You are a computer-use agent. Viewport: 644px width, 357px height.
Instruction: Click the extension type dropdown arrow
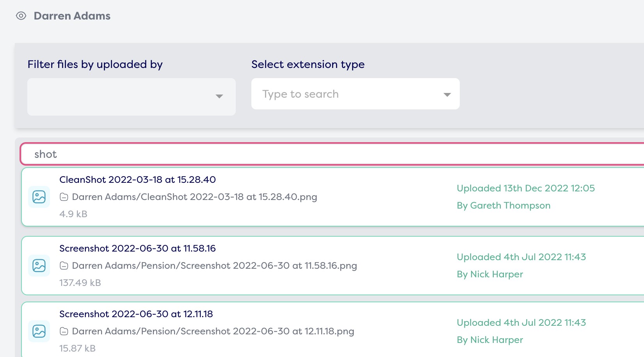pos(447,95)
